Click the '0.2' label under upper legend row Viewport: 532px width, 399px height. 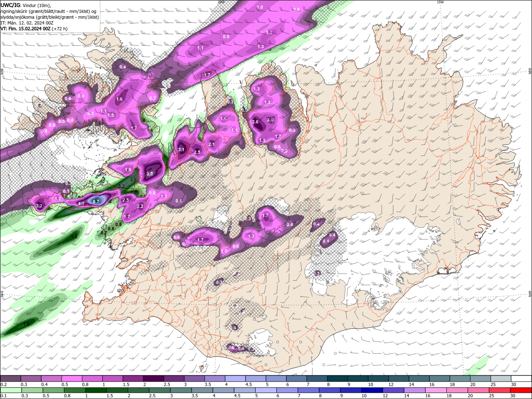click(x=4, y=384)
